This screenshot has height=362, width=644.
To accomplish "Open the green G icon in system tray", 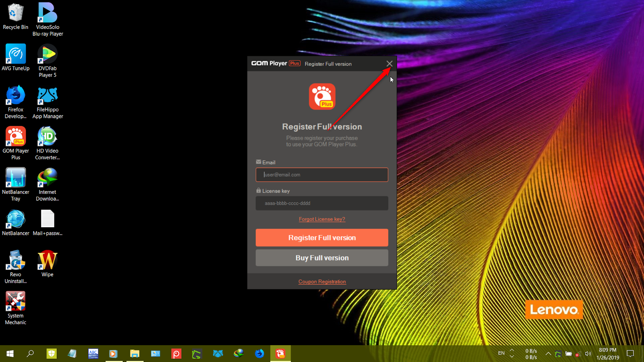I will [558, 354].
